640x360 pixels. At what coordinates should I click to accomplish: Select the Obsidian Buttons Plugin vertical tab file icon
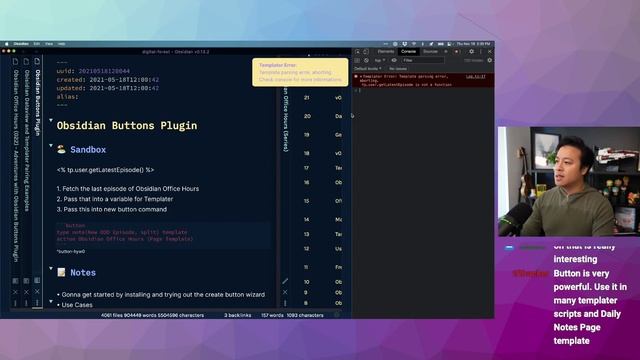37,61
